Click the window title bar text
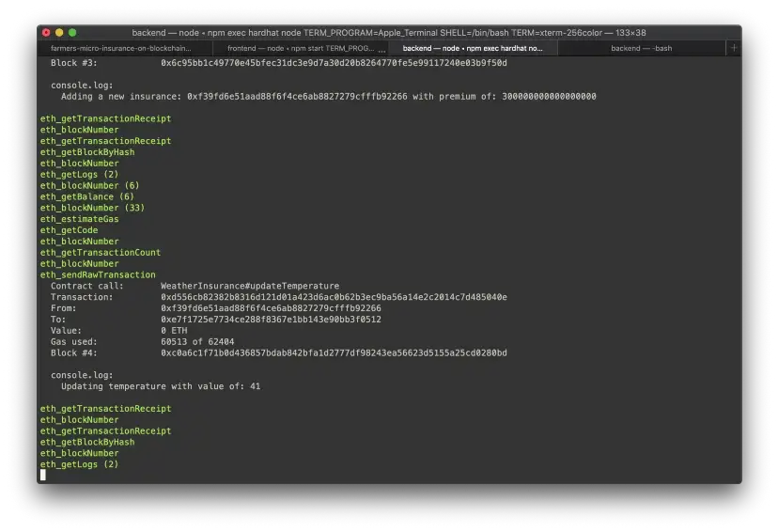 coord(388,32)
